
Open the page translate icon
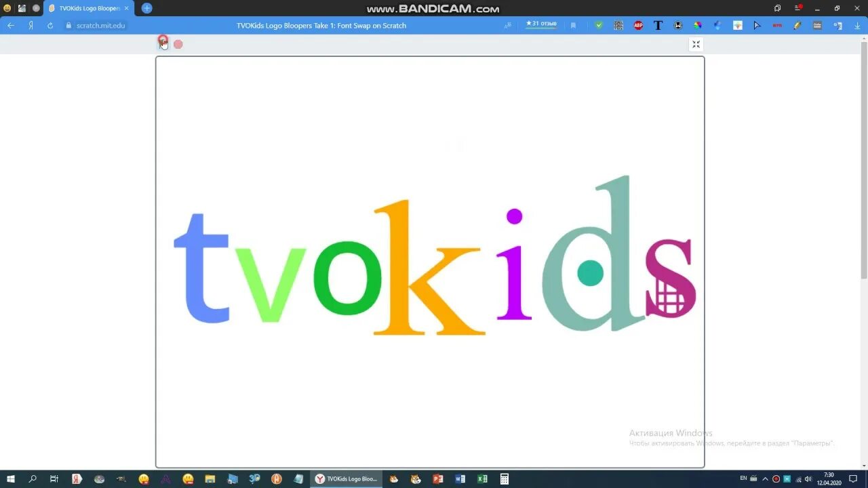[x=508, y=26]
